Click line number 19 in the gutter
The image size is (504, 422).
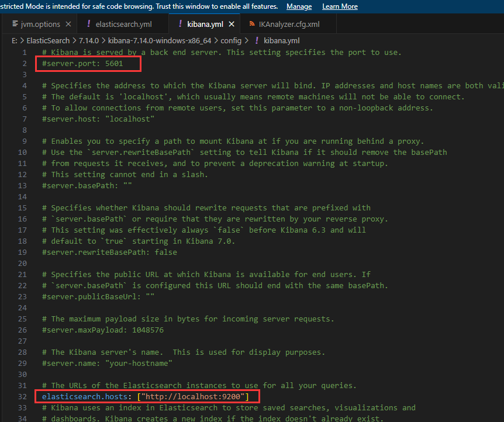click(x=22, y=252)
